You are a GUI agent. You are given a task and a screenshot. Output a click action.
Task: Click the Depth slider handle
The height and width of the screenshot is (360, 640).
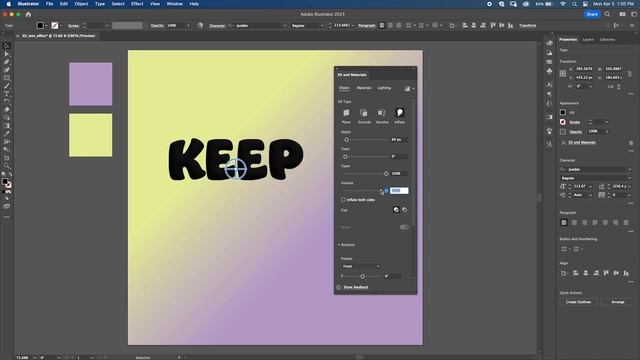coord(347,140)
